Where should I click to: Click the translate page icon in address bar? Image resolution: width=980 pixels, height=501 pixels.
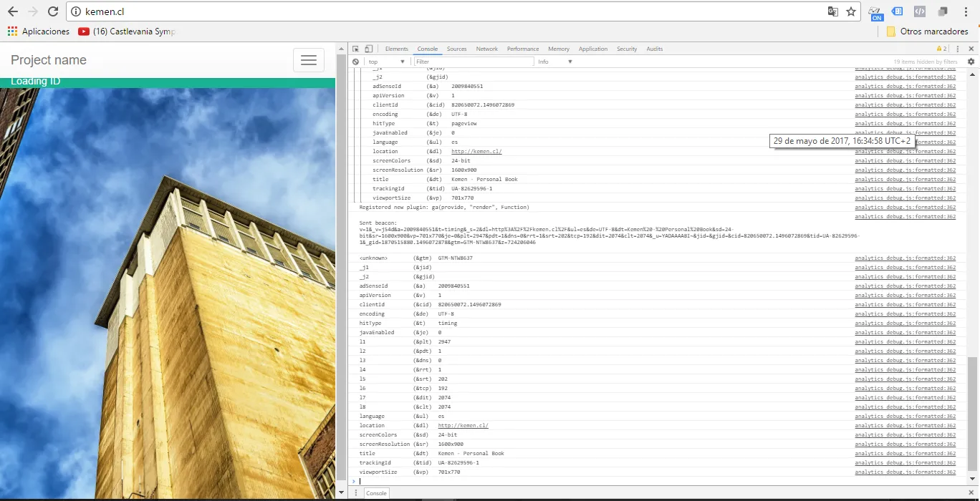(832, 11)
